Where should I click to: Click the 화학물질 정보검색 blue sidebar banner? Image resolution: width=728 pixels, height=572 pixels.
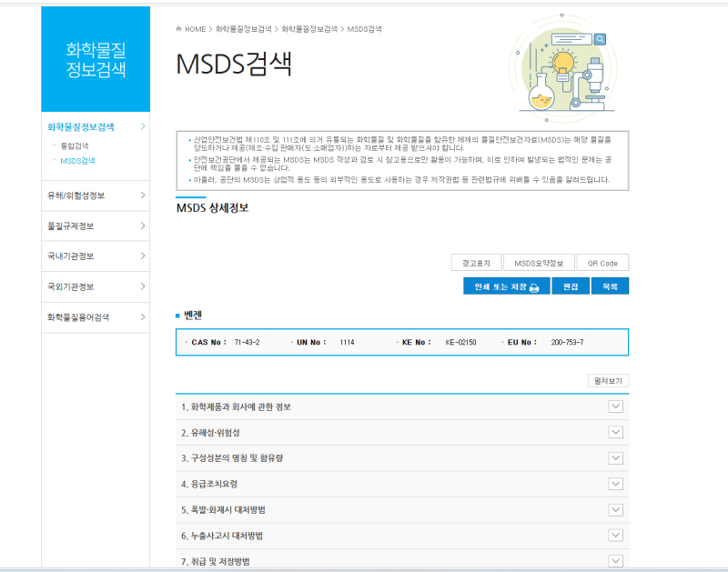click(96, 59)
